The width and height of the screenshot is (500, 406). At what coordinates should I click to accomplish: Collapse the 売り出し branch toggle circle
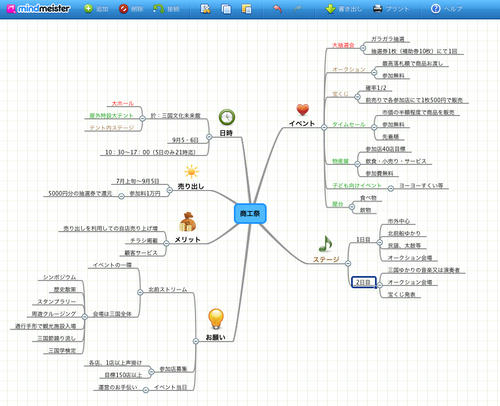coord(169,190)
